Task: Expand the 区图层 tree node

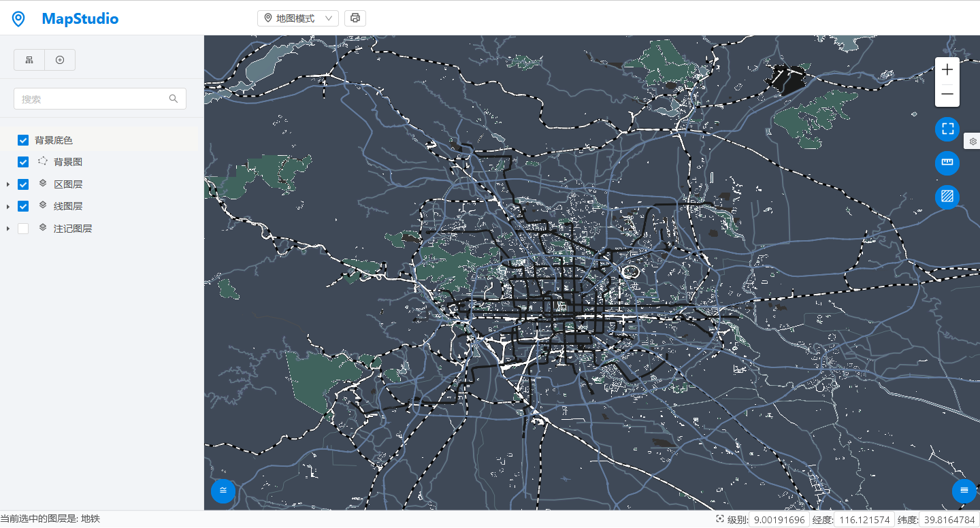Action: [8, 184]
